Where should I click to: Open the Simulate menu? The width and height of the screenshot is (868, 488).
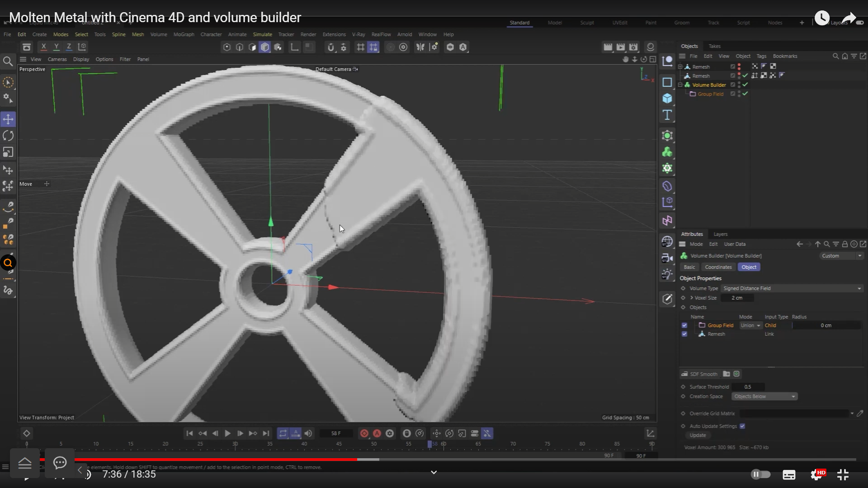(x=262, y=34)
